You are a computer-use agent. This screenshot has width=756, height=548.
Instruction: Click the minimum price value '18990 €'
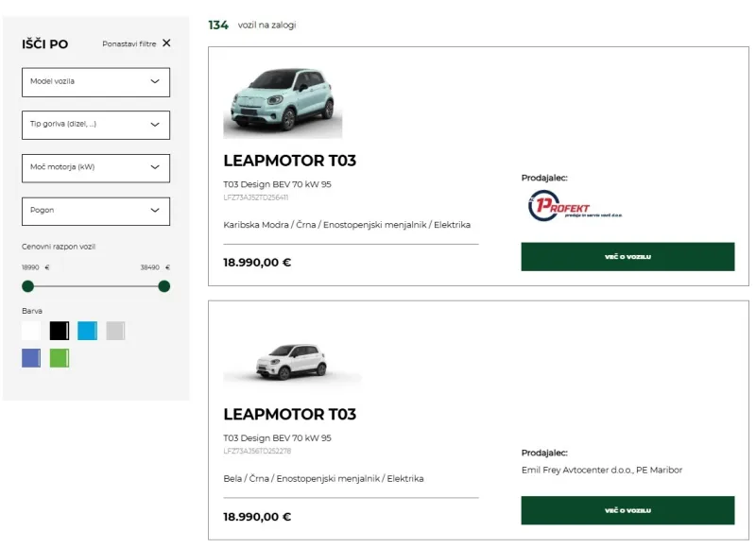(35, 267)
